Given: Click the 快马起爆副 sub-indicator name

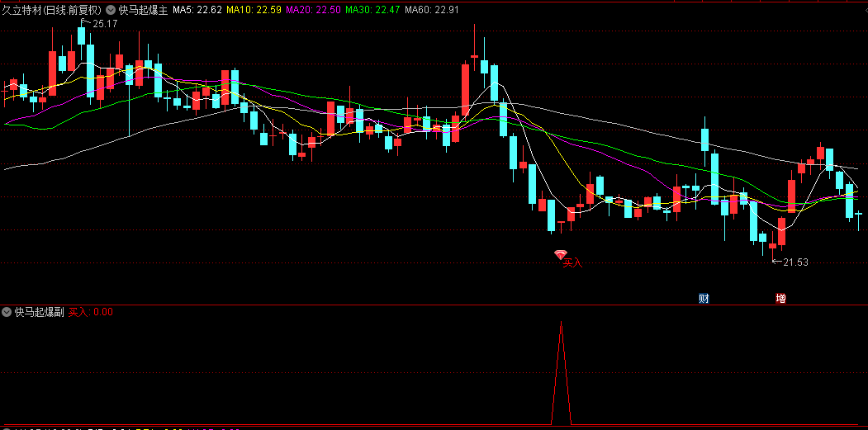Looking at the screenshot, I should (40, 312).
